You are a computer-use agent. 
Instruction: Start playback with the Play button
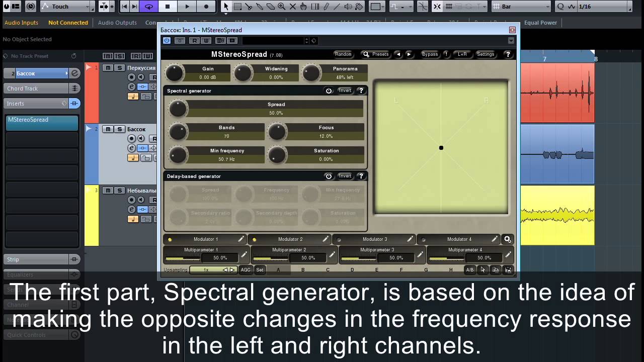[187, 7]
